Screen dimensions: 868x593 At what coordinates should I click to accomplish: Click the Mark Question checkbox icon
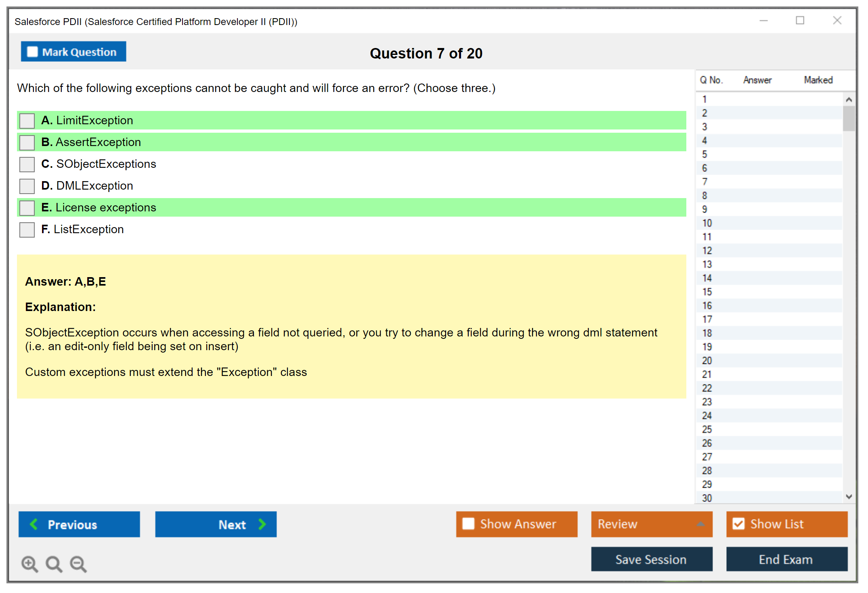coord(32,52)
